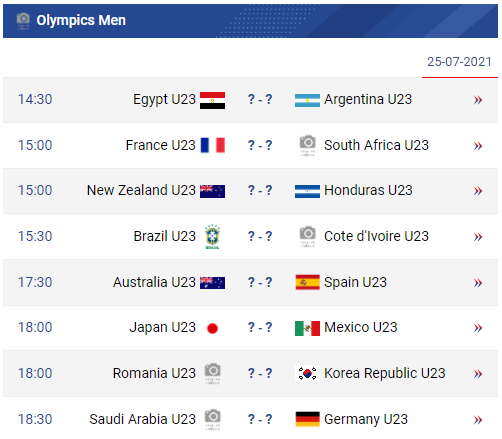The width and height of the screenshot is (502, 439).
Task: Click the Egypt flag icon
Action: 212,100
